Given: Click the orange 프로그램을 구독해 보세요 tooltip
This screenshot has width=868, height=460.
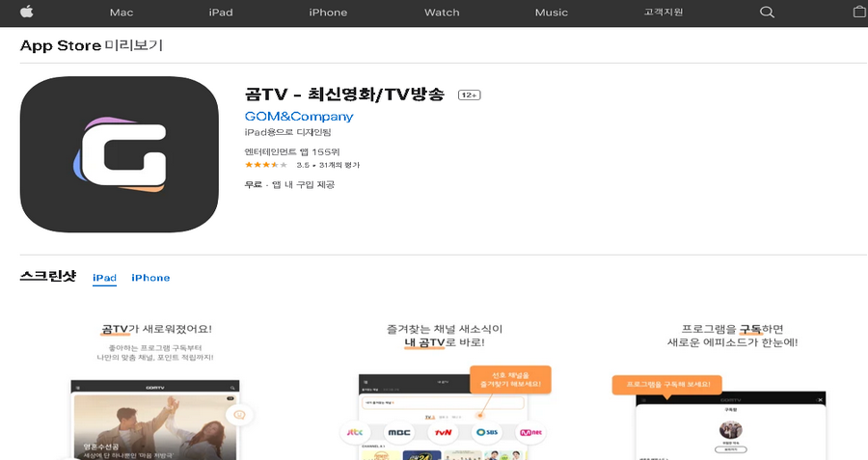Looking at the screenshot, I should pyautogui.click(x=667, y=384).
